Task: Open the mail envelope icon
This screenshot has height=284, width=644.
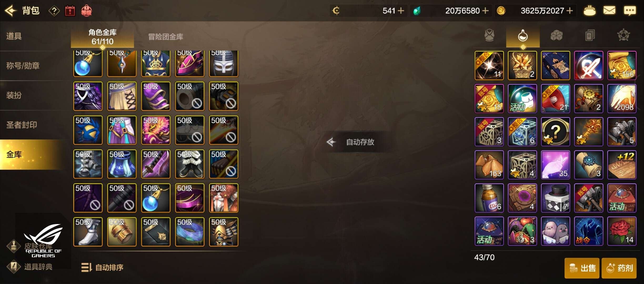Action: point(609,11)
